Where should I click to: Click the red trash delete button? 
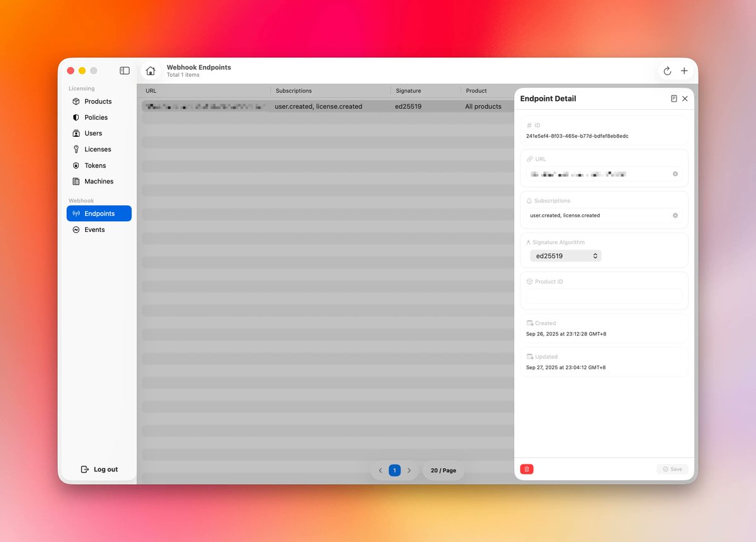pyautogui.click(x=527, y=469)
